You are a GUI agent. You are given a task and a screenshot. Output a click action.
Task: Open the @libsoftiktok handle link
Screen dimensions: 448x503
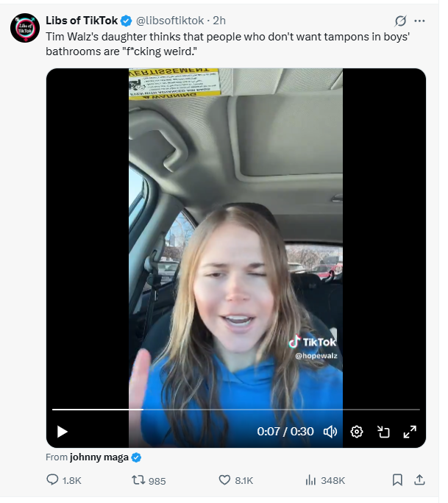click(170, 21)
